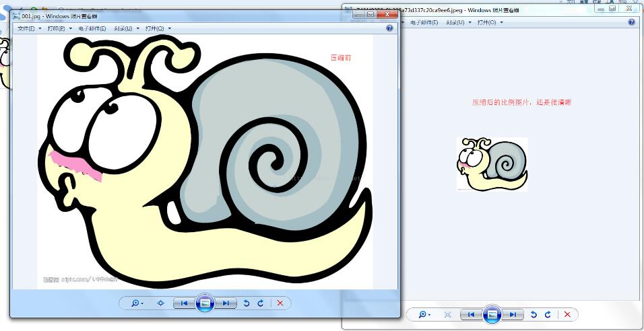This screenshot has width=644, height=331.
Task: Go to next image in 001.jpg window
Action: [227, 303]
